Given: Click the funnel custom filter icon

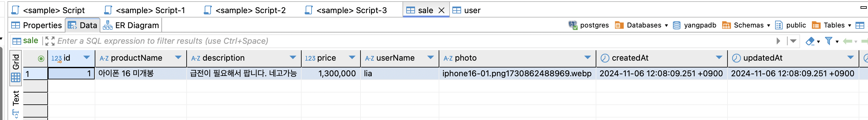Looking at the screenshot, I should click(x=828, y=41).
